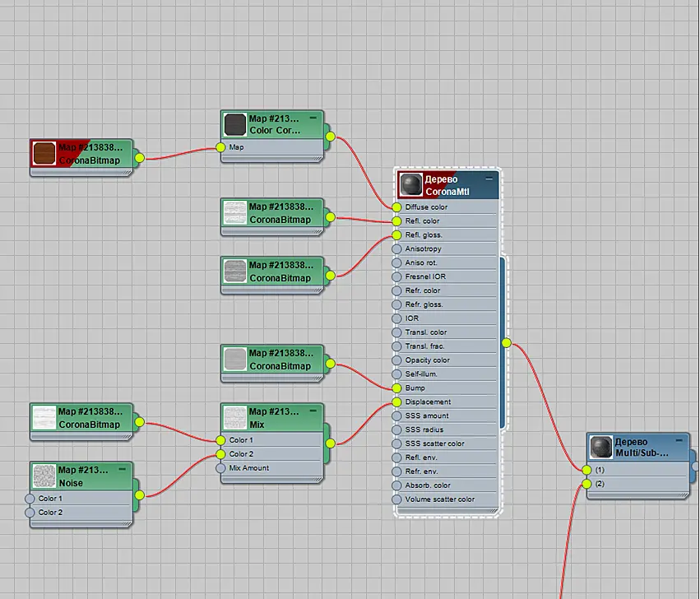The image size is (700, 599).
Task: Click the Color Correct node preview icon
Action: [x=234, y=124]
